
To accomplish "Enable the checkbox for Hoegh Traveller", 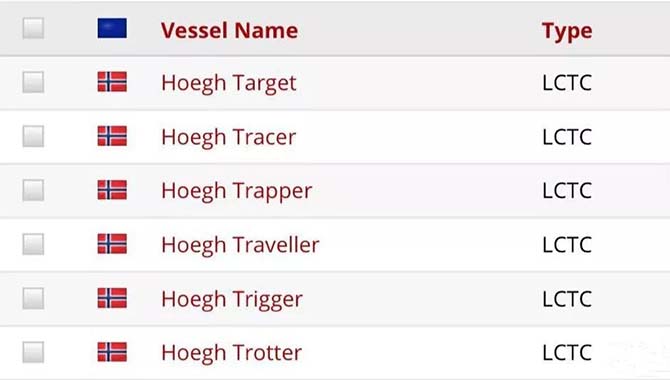I will [33, 244].
